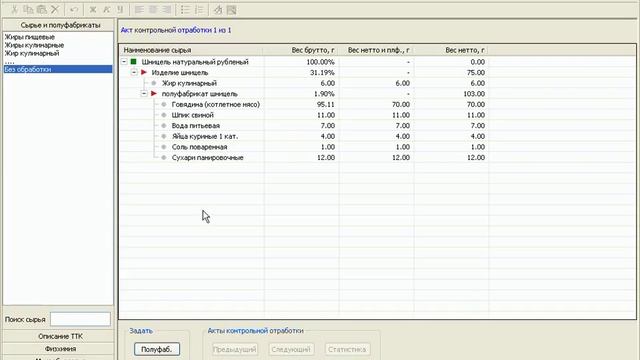The height and width of the screenshot is (360, 640).
Task: Click the last toolbar icon on right
Action: click(x=231, y=9)
